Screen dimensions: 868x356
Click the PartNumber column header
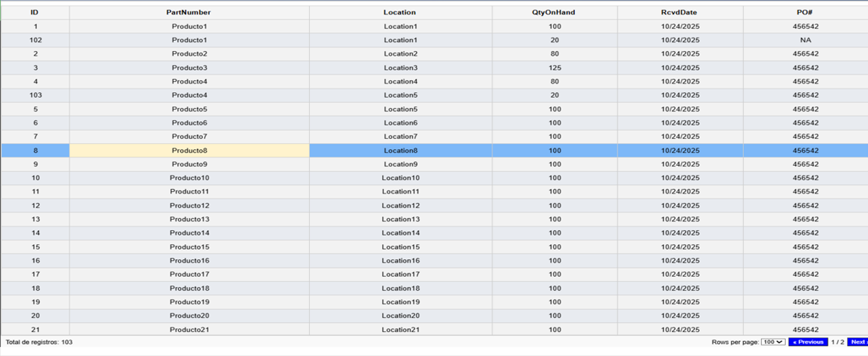pyautogui.click(x=189, y=12)
